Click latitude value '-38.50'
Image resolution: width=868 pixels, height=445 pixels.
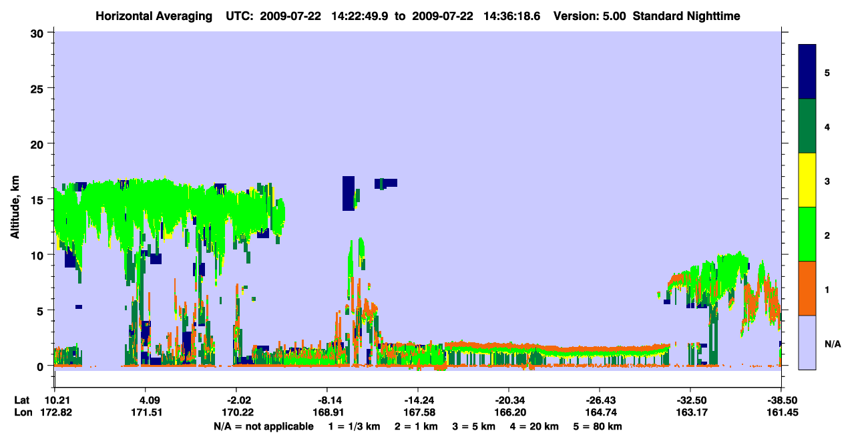point(782,400)
